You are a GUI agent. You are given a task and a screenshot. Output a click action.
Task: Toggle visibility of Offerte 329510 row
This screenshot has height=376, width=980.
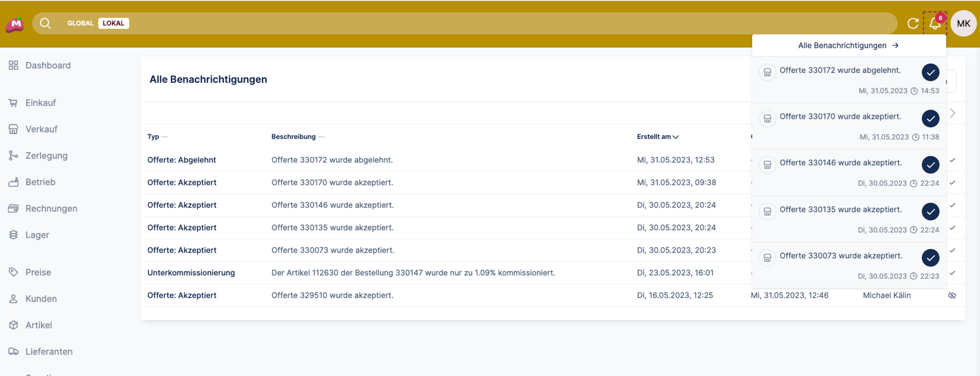(952, 296)
